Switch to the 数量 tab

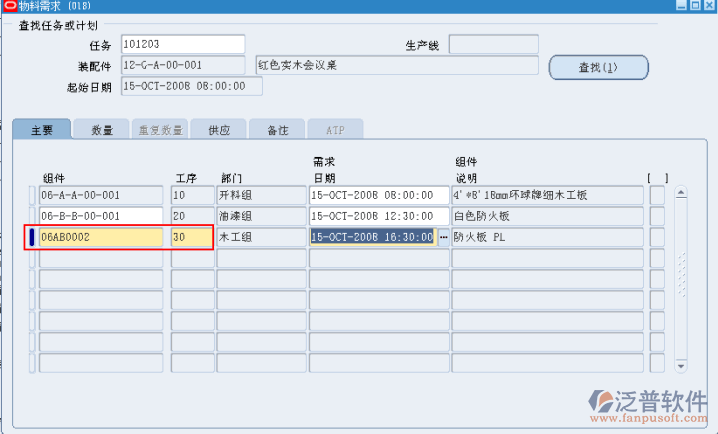coord(102,130)
